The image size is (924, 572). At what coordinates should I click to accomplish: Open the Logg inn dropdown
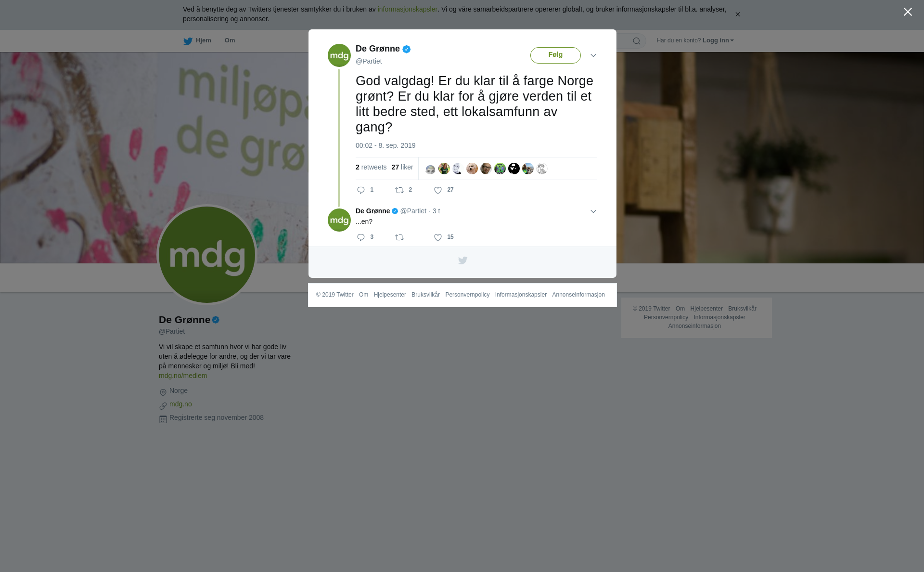pos(718,40)
